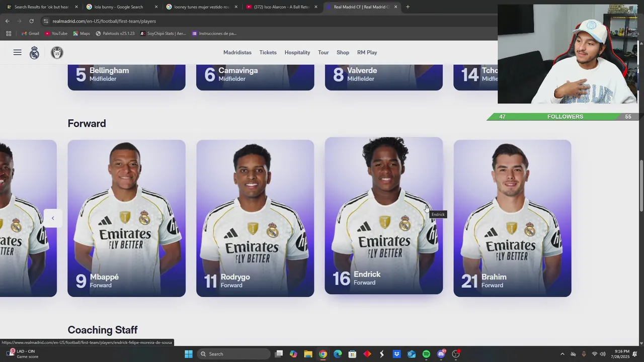Open File Explorer from the taskbar

[308, 354]
